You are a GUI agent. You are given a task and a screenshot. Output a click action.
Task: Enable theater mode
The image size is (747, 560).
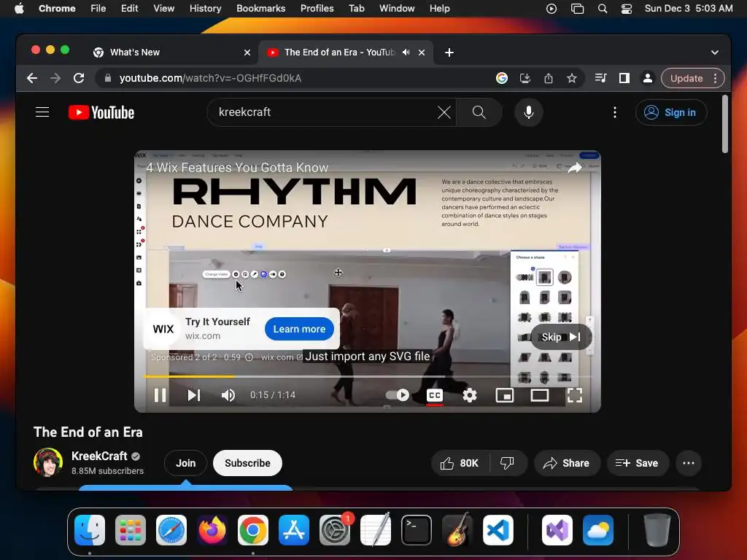click(x=540, y=395)
